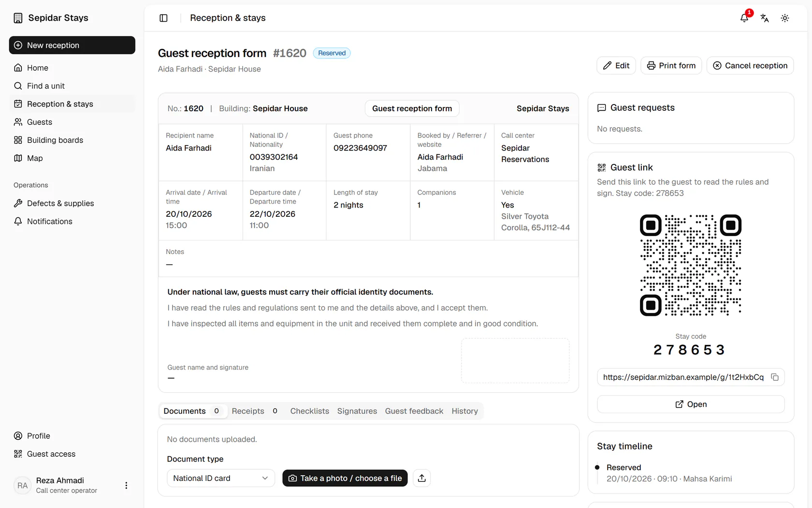Select the Signatures tab
This screenshot has height=508, width=812.
pos(357,411)
